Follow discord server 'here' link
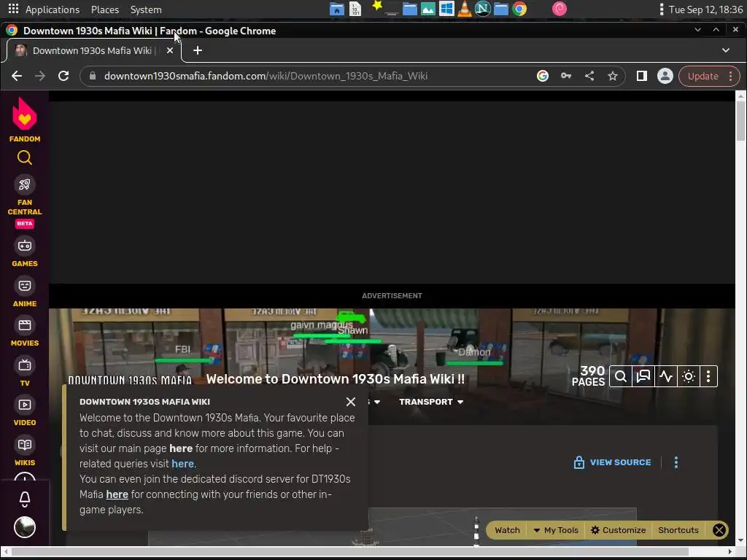The height and width of the screenshot is (560, 747). tap(117, 494)
